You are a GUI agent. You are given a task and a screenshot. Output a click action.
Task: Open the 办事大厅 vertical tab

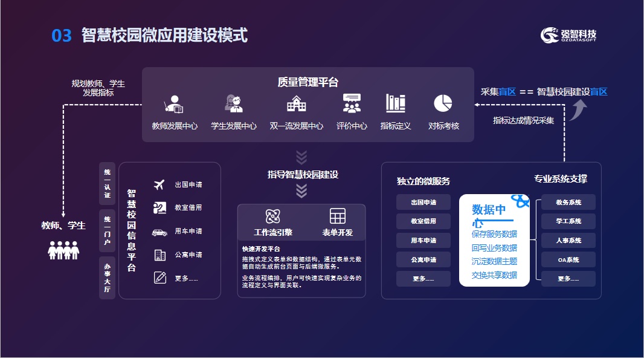coord(107,278)
